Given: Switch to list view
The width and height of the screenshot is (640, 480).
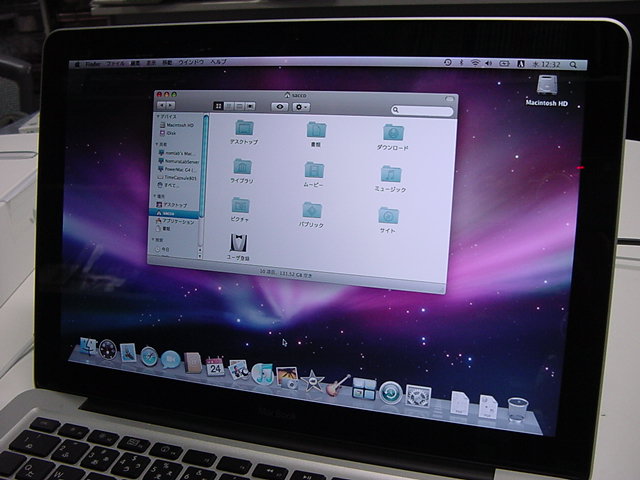Looking at the screenshot, I should pyautogui.click(x=229, y=106).
